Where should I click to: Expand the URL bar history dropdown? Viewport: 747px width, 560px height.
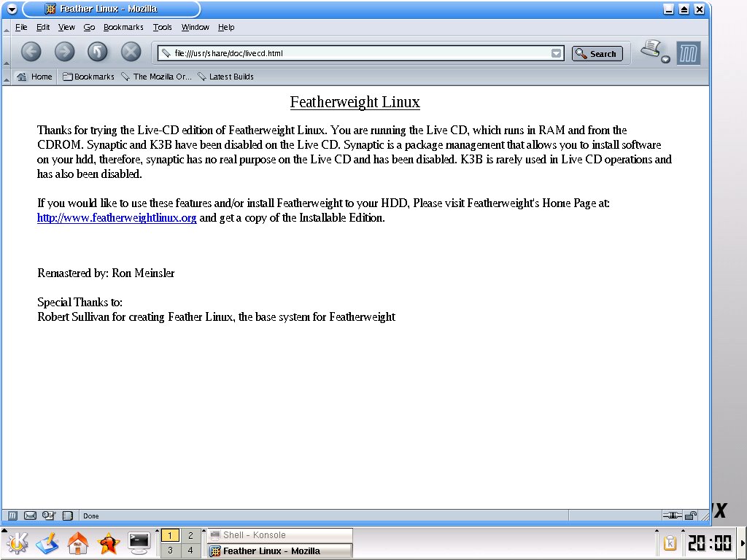click(x=556, y=53)
